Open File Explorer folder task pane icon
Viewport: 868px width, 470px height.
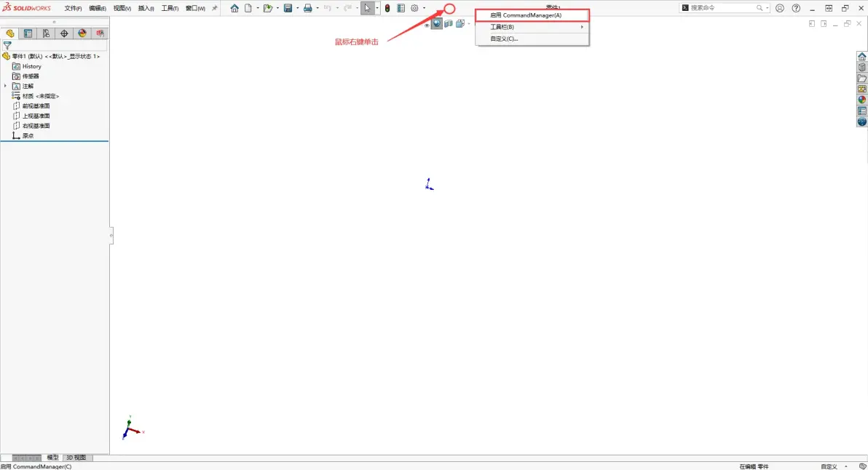pyautogui.click(x=862, y=79)
